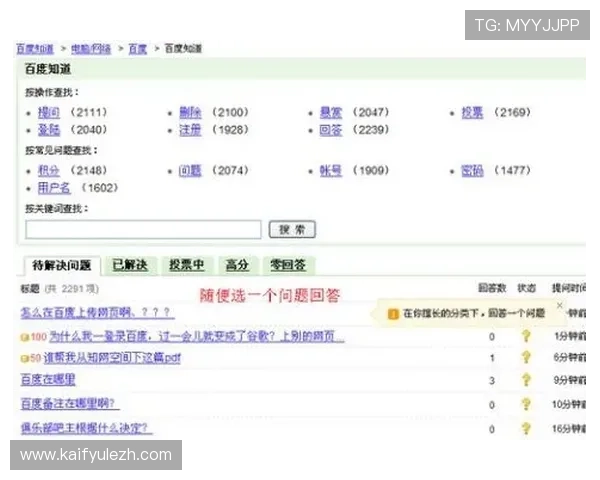
Task: Open the 登陆 (2040) link
Action: point(49,130)
